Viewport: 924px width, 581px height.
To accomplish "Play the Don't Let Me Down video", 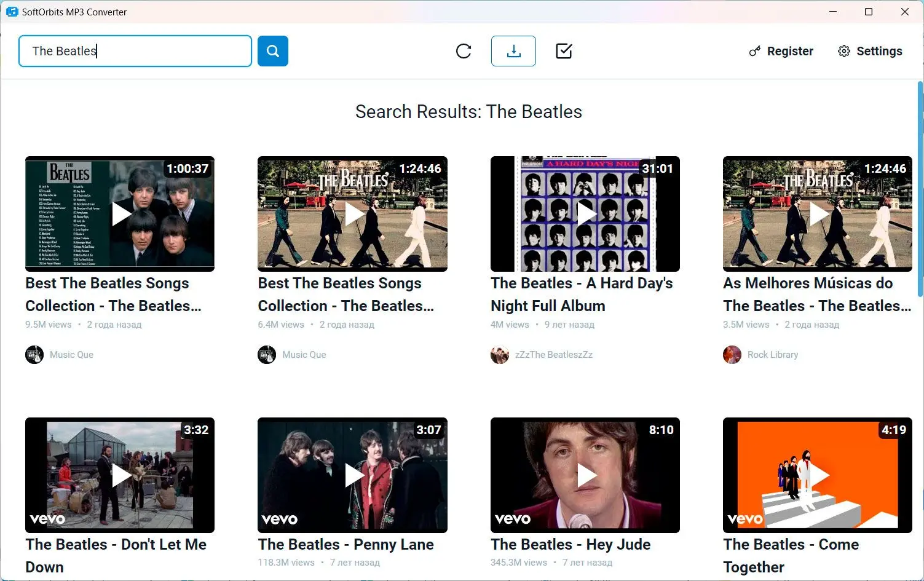I will click(x=120, y=475).
